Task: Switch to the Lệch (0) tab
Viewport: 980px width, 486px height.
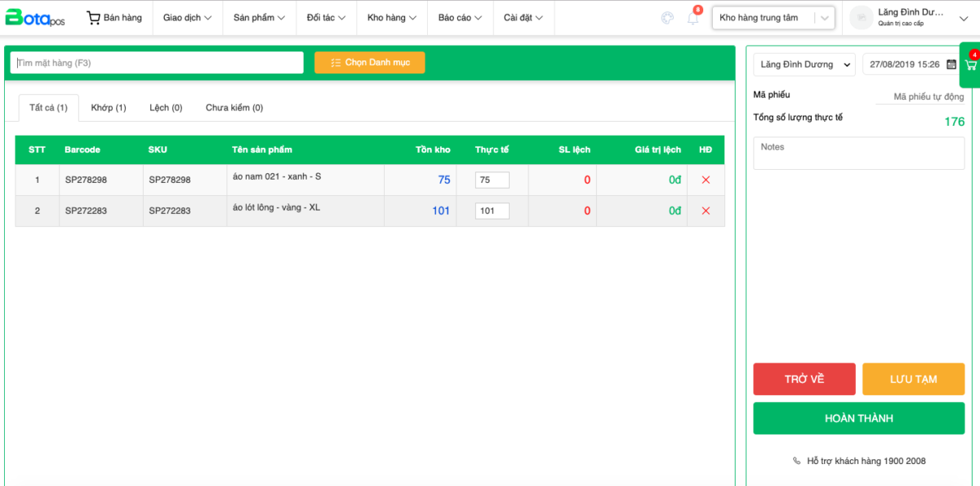Action: pyautogui.click(x=166, y=108)
